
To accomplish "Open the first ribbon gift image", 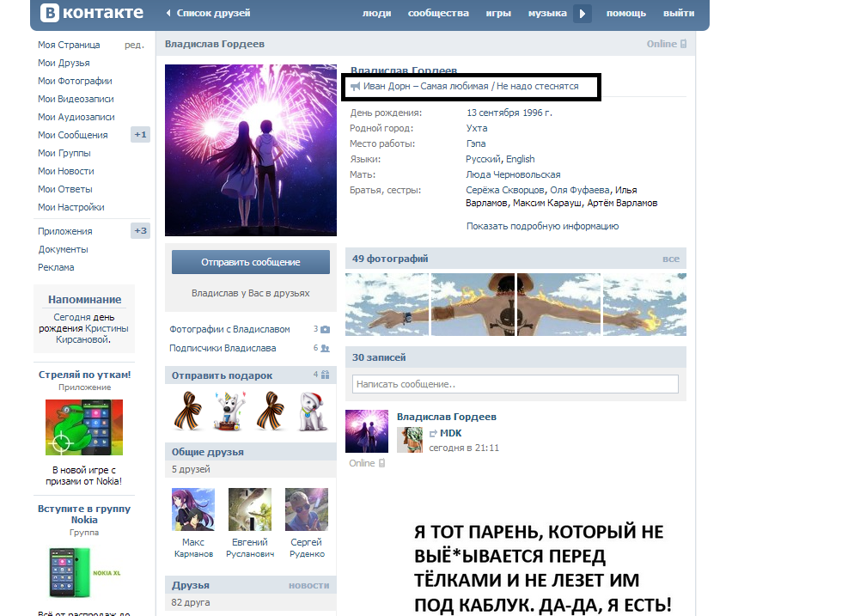I will 188,410.
